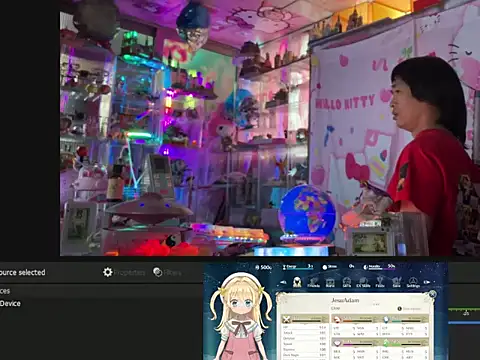Open the Filters dialog for the source
Image resolution: width=480 pixels, height=360 pixels.
pos(167,272)
